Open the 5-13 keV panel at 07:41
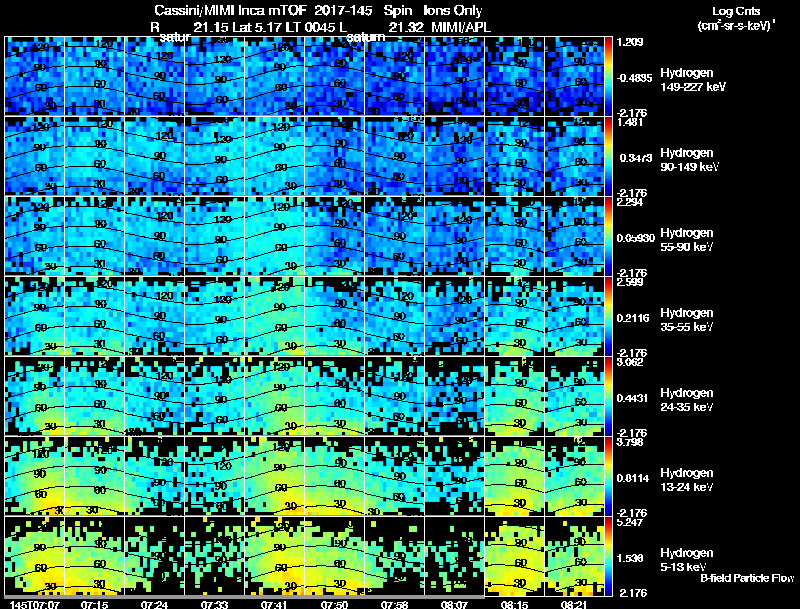This screenshot has height=609, width=800. tap(274, 556)
